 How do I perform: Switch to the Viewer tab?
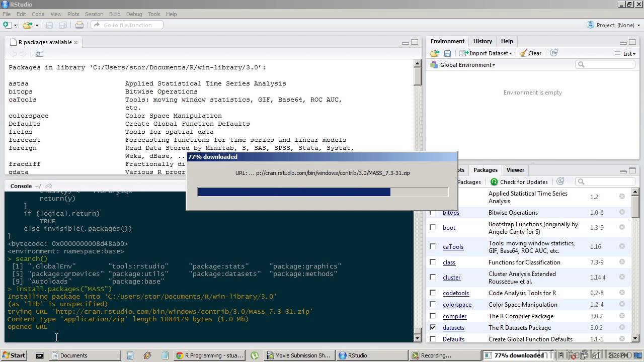click(515, 170)
